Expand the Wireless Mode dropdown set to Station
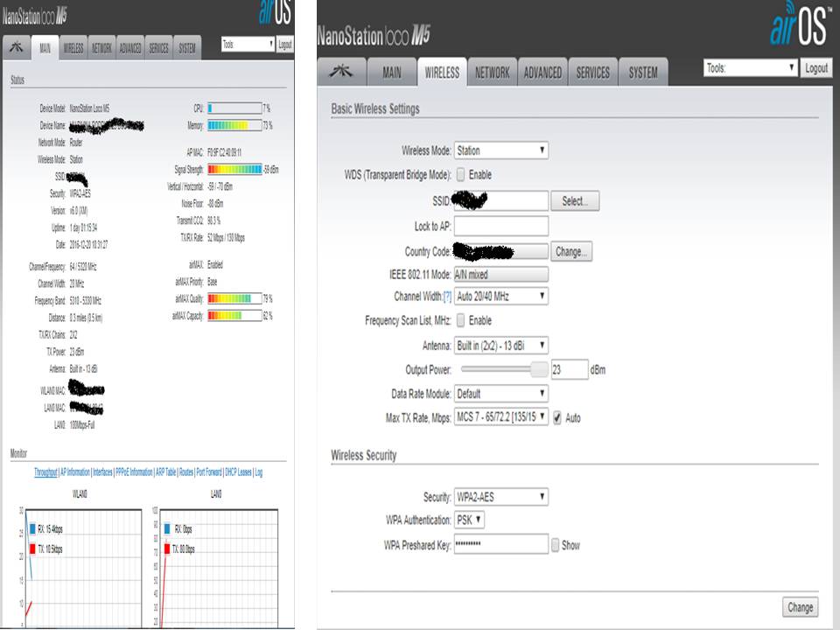Viewport: 840px width, 630px height. tap(500, 150)
